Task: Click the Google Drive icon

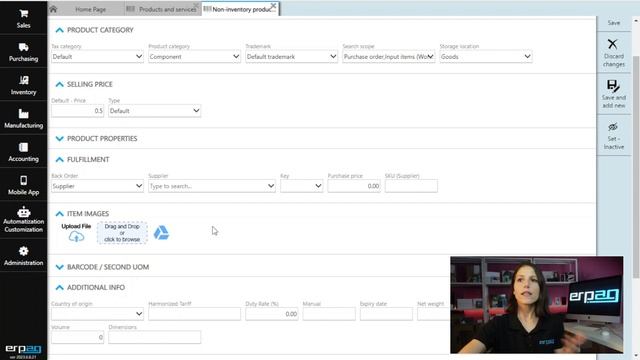Action: point(161,233)
